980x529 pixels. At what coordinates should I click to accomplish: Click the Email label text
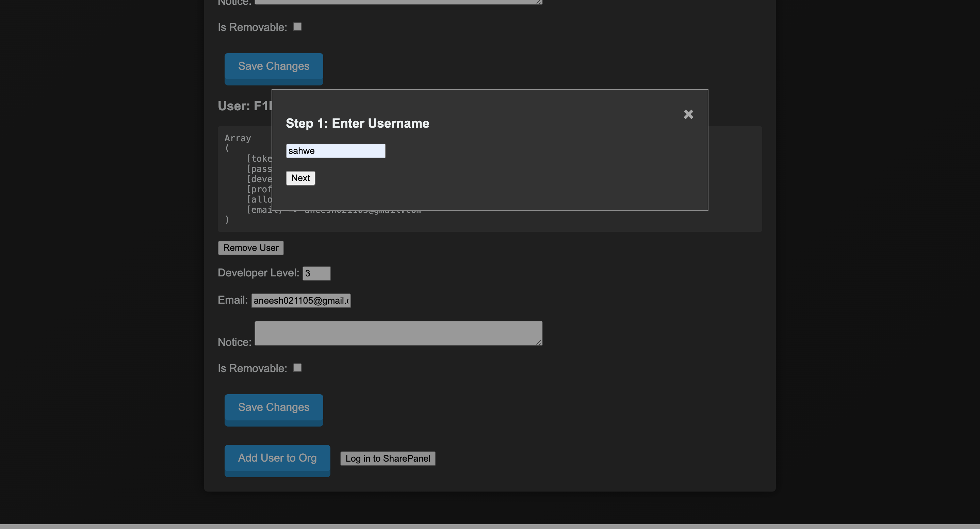(x=232, y=300)
